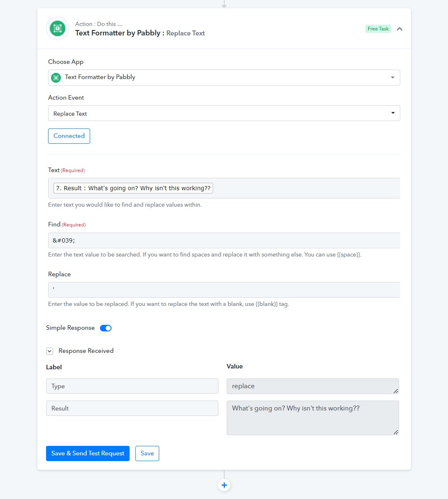The image size is (448, 499).
Task: Click the header title Text Formatter by Pabbly
Action: pyautogui.click(x=118, y=33)
